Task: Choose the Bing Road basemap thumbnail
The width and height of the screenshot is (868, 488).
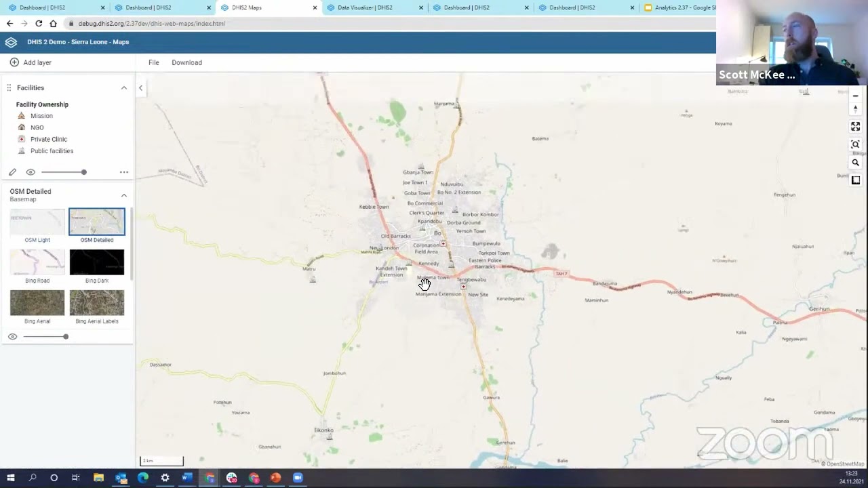Action: (37, 262)
